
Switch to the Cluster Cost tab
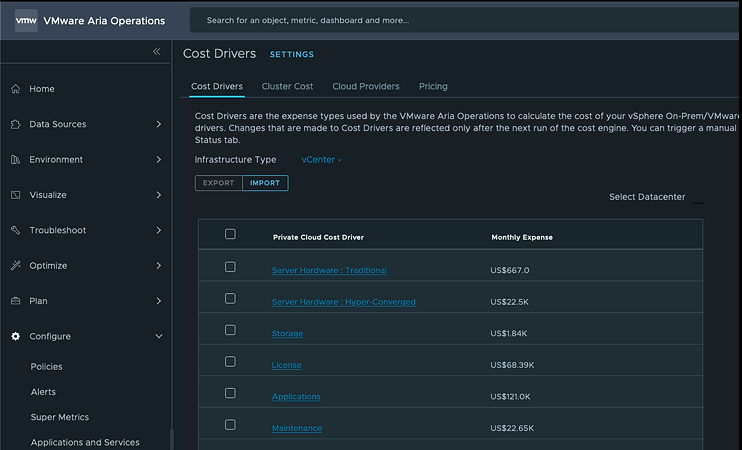287,87
